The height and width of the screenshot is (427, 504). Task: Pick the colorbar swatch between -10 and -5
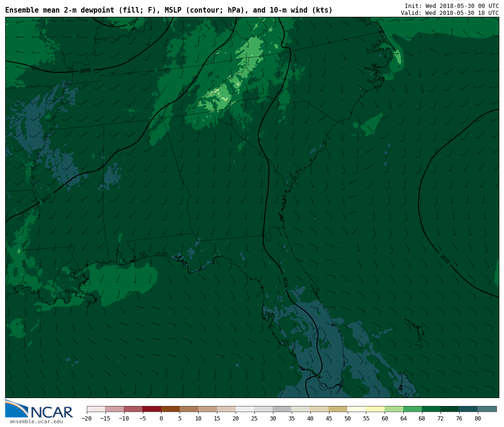(x=133, y=409)
